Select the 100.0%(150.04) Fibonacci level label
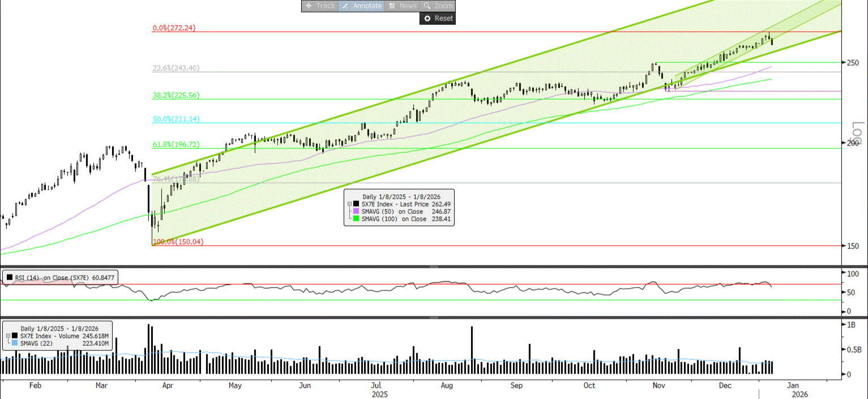The height and width of the screenshot is (399, 868). [x=178, y=242]
